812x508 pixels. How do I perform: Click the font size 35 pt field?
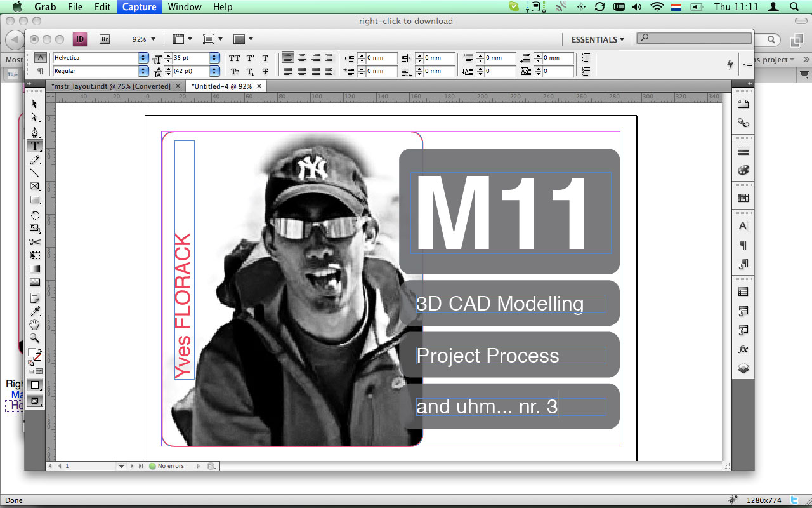click(190, 58)
